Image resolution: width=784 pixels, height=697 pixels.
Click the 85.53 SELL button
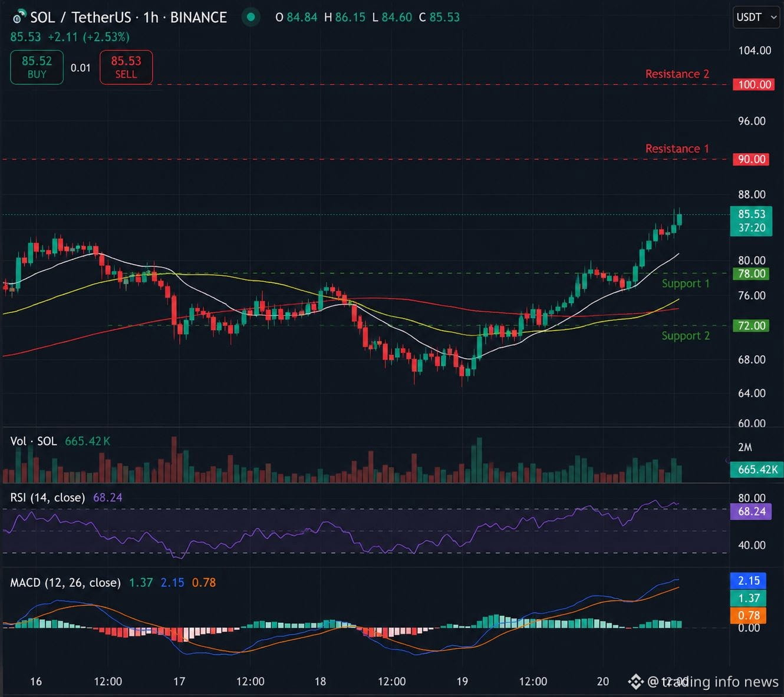pos(126,67)
